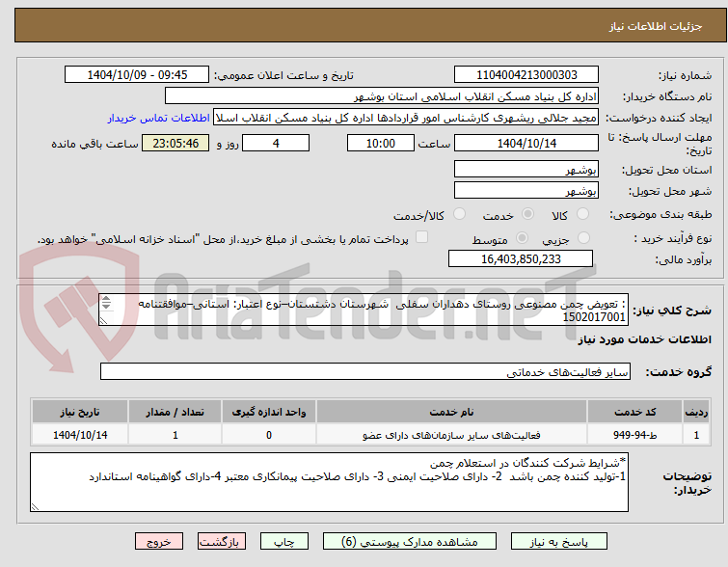Click the نام دستگاه خریدار field
728x567 pixels.
coord(382,96)
